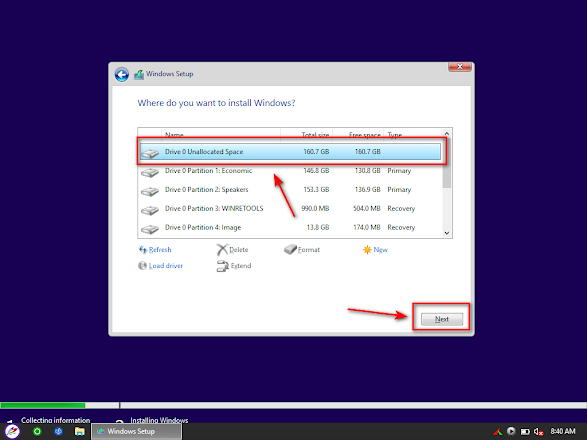Click the Extend partition option
The height and width of the screenshot is (440, 587).
[234, 266]
